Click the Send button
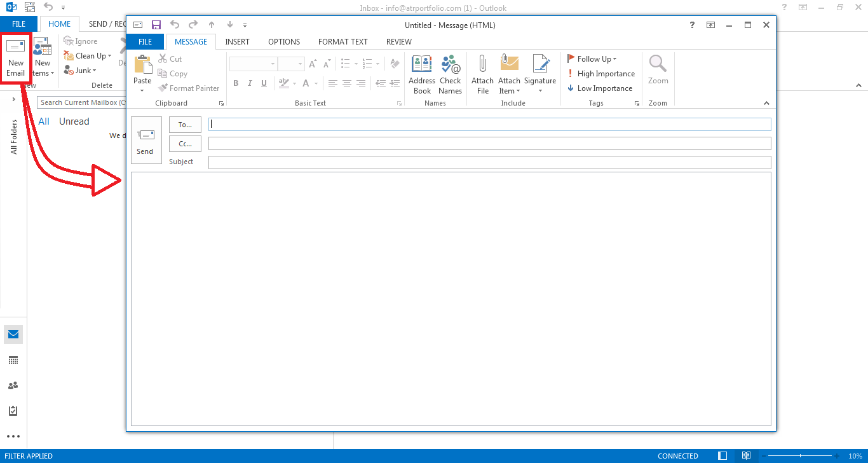This screenshot has height=463, width=868. pyautogui.click(x=146, y=140)
